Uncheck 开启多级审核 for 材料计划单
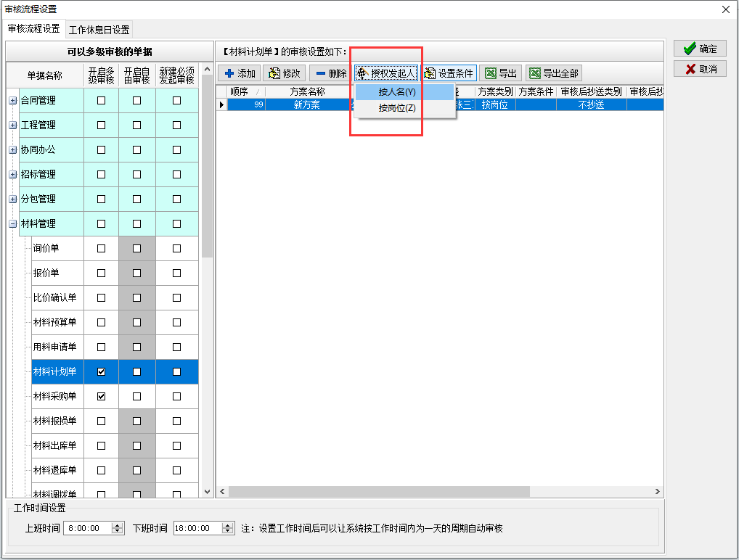Screen dimensions: 739x560 (101, 371)
